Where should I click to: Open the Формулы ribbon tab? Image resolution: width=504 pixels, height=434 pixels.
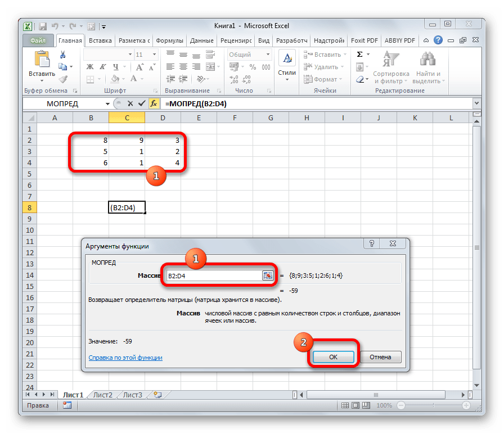pyautogui.click(x=169, y=40)
